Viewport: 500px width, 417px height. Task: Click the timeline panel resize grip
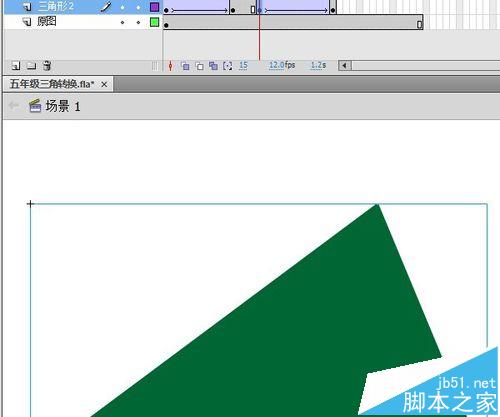155,66
